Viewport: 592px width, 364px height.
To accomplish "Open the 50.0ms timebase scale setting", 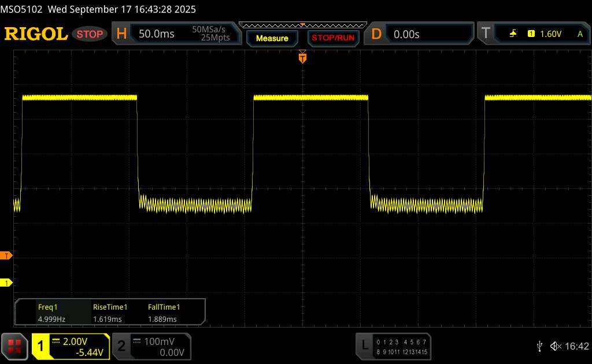I will coord(157,34).
